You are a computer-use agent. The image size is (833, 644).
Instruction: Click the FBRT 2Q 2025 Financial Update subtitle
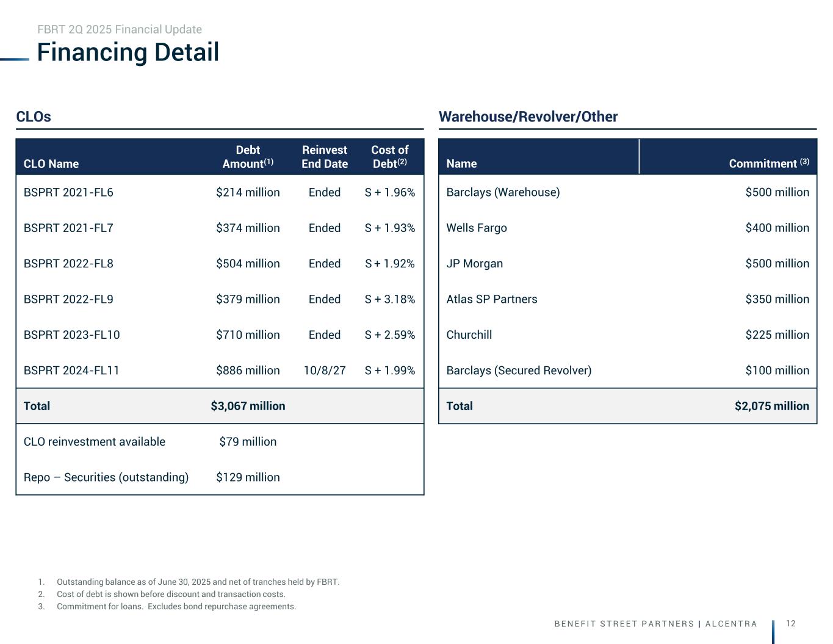click(x=120, y=29)
